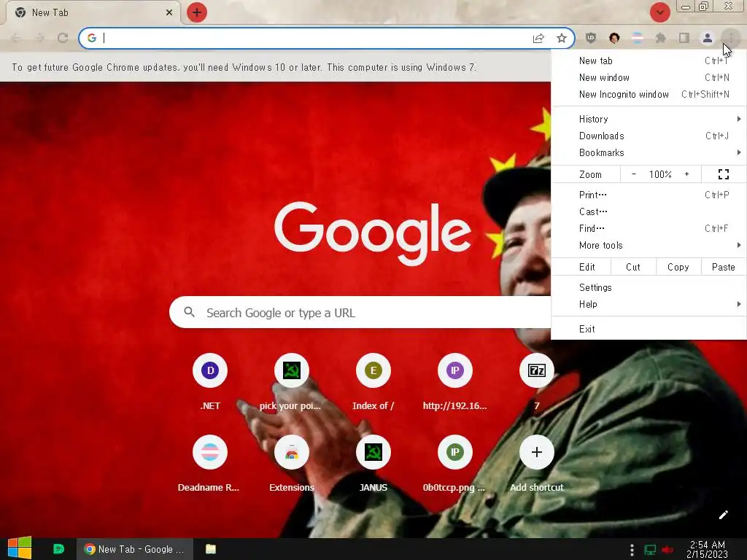
Task: Click the New Tab - Google taskbar button
Action: coord(135,549)
